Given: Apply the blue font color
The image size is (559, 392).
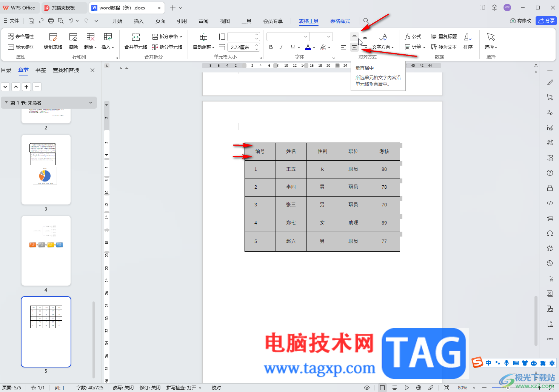Looking at the screenshot, I should (308, 47).
